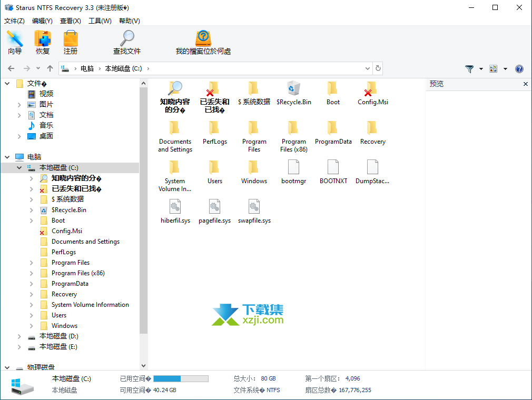Select the hiberfil.sys system file

tap(175, 212)
